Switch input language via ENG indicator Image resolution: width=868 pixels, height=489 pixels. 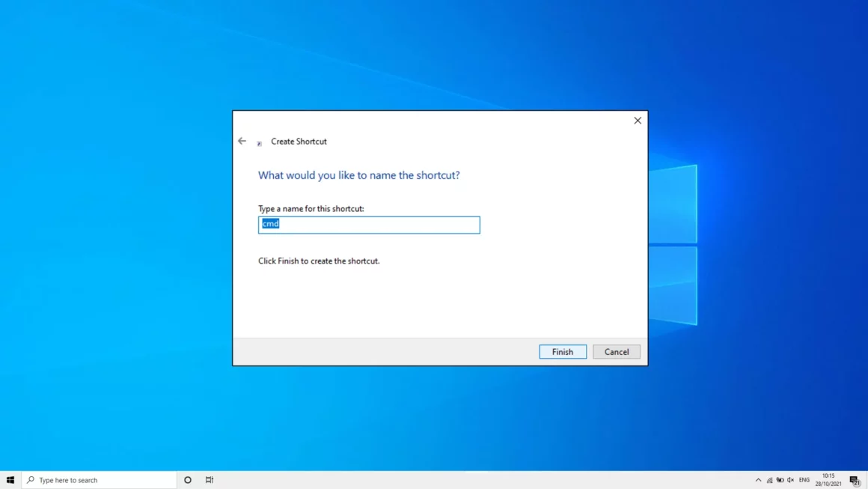(804, 480)
